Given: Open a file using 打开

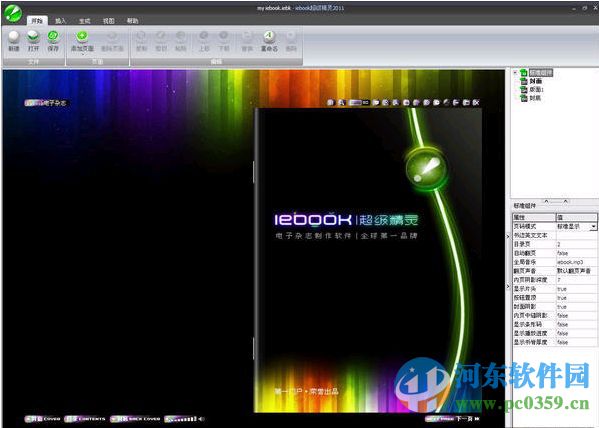Looking at the screenshot, I should (33, 41).
